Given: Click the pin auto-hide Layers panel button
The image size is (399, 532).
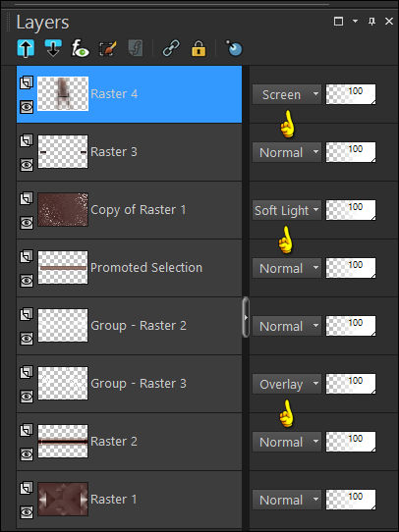Looking at the screenshot, I should 371,22.
